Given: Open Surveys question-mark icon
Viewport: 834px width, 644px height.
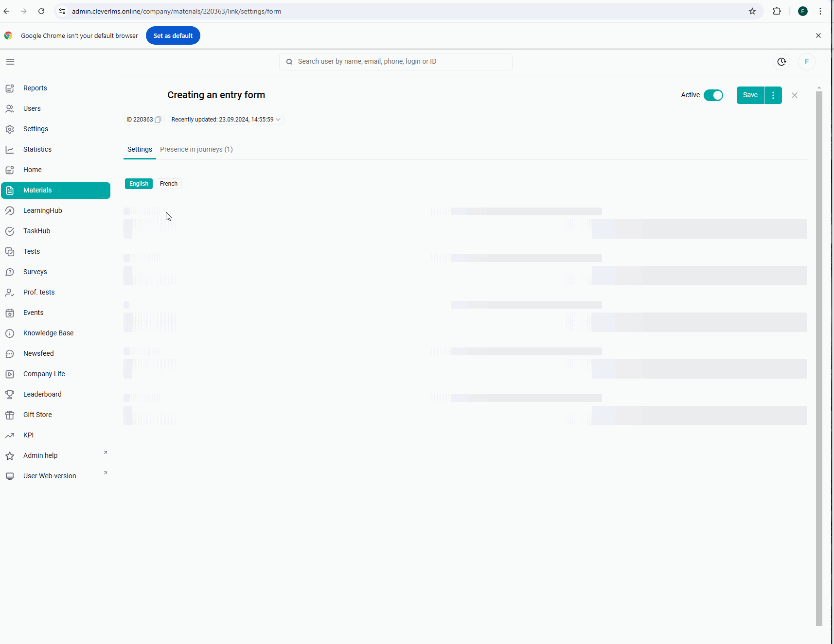Looking at the screenshot, I should (x=10, y=272).
